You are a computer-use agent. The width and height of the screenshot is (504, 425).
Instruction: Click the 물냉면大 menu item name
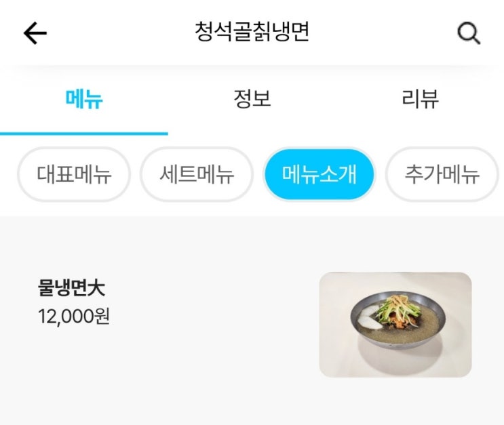coord(72,289)
